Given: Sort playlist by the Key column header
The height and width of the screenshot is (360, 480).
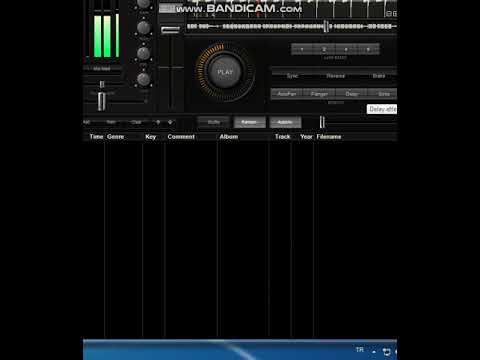Looking at the screenshot, I should 151,137.
